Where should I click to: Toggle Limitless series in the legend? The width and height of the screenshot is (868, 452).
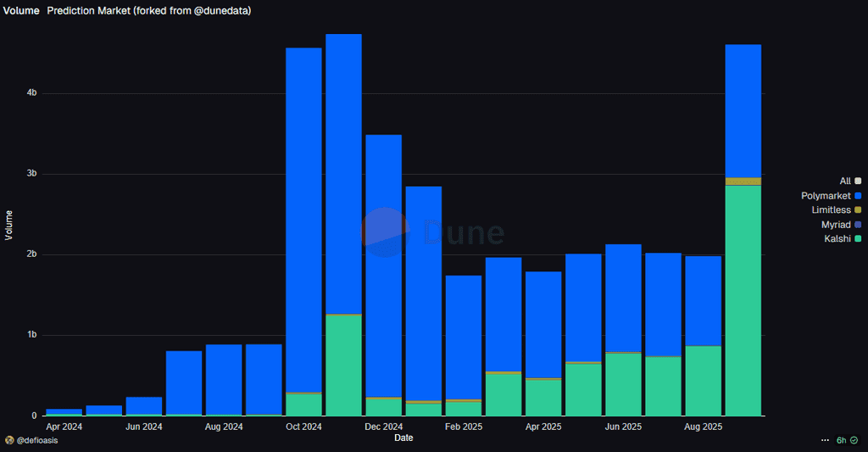point(836,210)
